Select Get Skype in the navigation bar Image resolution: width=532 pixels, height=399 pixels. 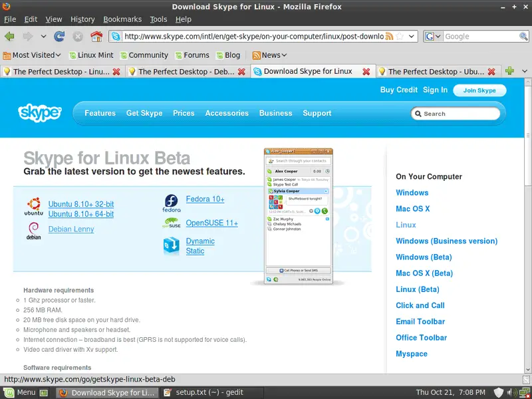pyautogui.click(x=144, y=114)
